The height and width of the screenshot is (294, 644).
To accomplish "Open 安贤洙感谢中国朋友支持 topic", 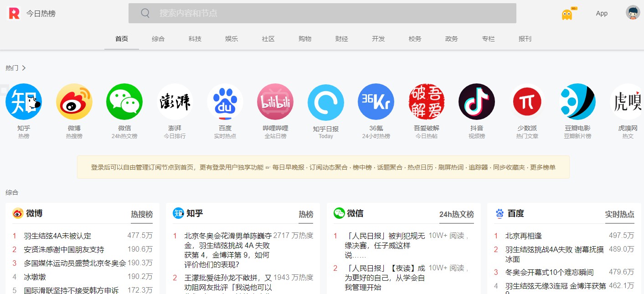I will click(64, 249).
